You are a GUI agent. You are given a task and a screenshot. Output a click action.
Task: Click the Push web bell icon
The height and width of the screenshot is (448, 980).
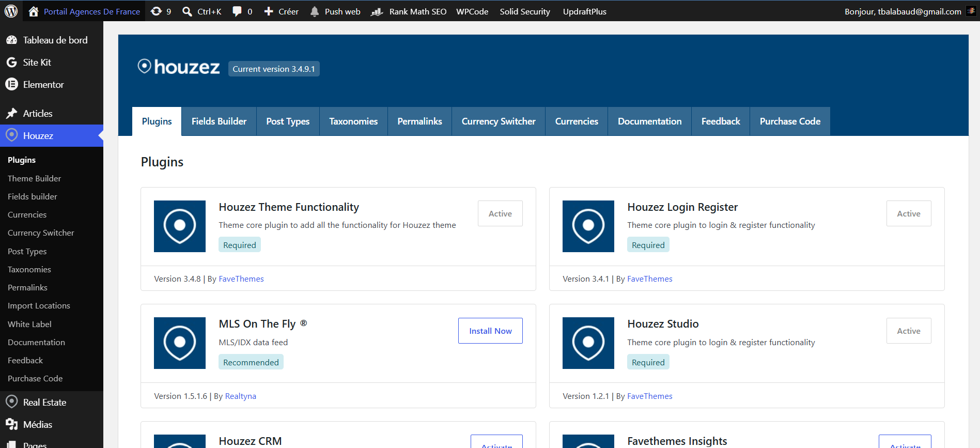pos(315,11)
